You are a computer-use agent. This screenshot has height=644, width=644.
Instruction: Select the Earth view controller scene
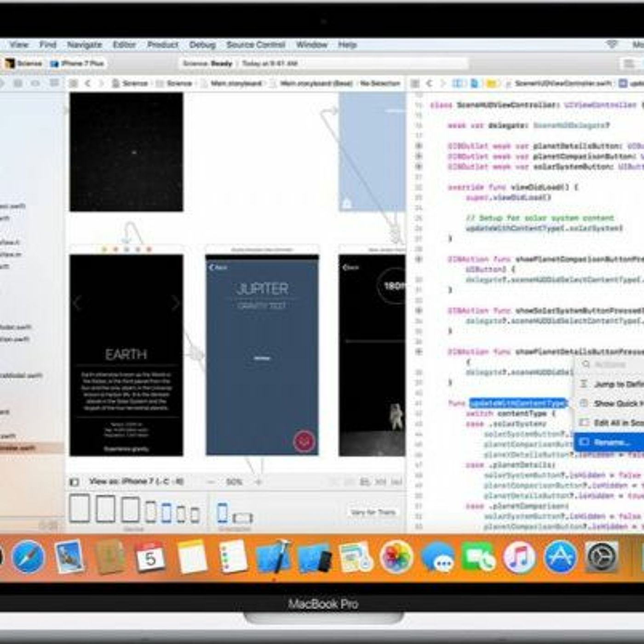pyautogui.click(x=126, y=355)
